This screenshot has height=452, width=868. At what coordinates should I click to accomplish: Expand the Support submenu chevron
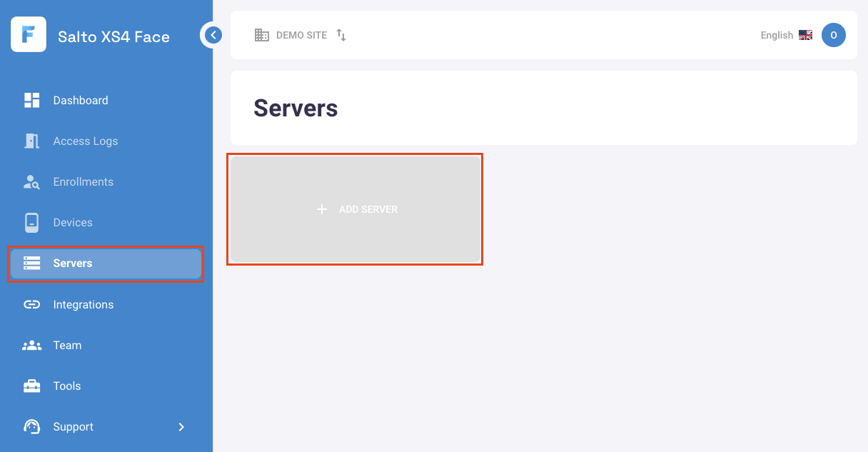coord(181,426)
